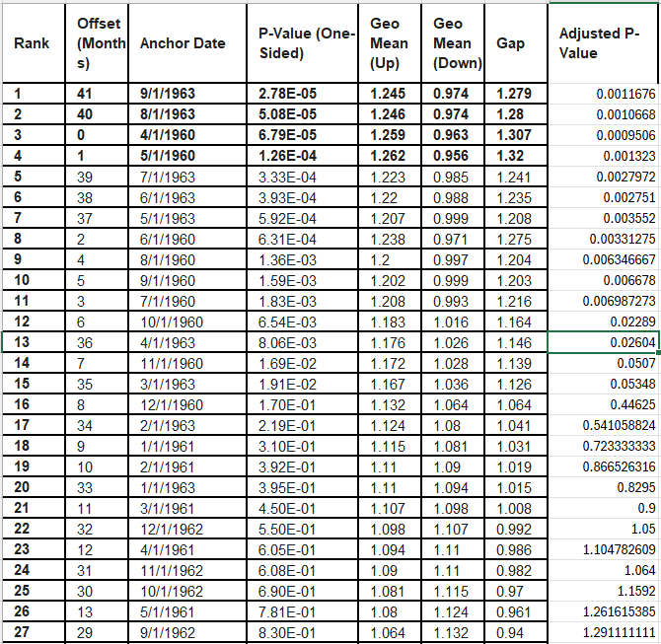Click p-value cell 8.30E-01
This screenshot has width=661, height=644.
302,632
